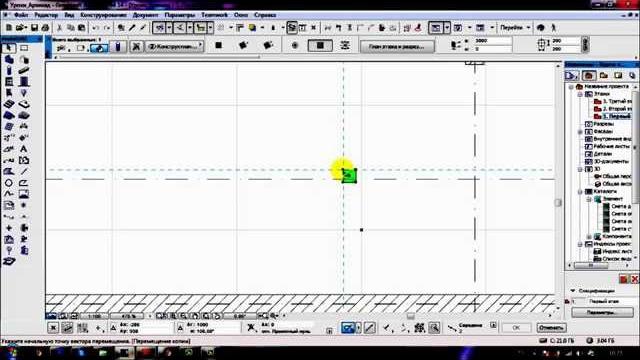
Task: Open the Конструктив layer dropdown
Action: pos(175,47)
